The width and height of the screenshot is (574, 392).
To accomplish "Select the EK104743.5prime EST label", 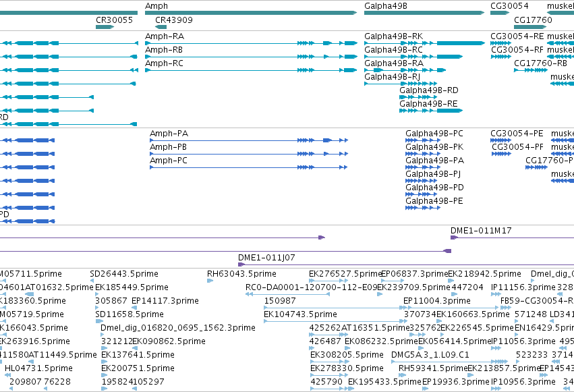I will 301,314.
